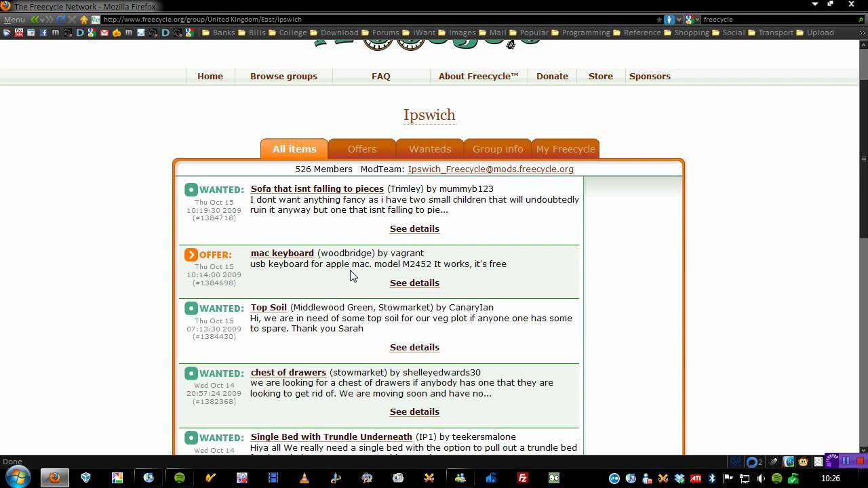Click the address bar URL field
The image size is (868, 488).
(x=377, y=20)
